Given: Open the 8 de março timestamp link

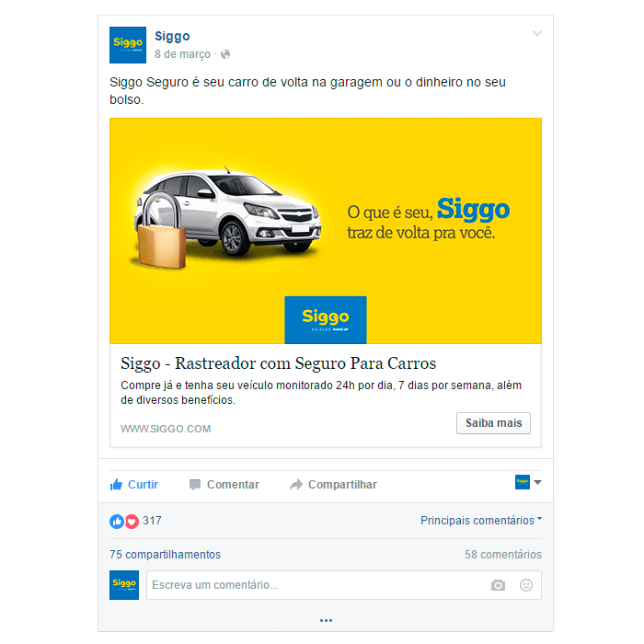Looking at the screenshot, I should point(182,54).
